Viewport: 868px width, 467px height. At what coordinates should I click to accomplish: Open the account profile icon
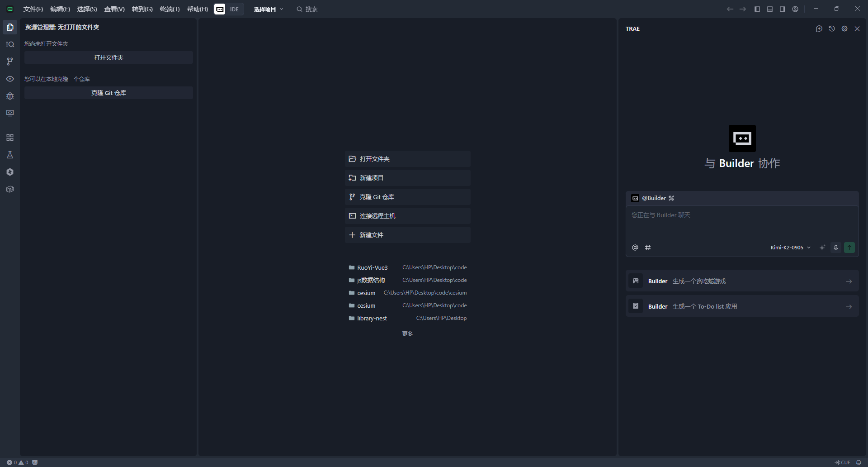pyautogui.click(x=795, y=9)
